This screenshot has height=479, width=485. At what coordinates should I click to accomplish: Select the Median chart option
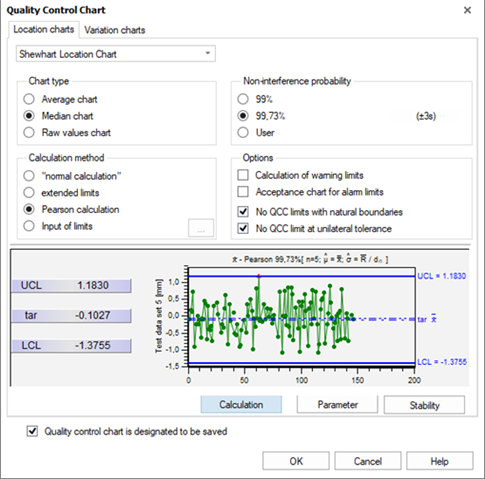click(x=29, y=116)
